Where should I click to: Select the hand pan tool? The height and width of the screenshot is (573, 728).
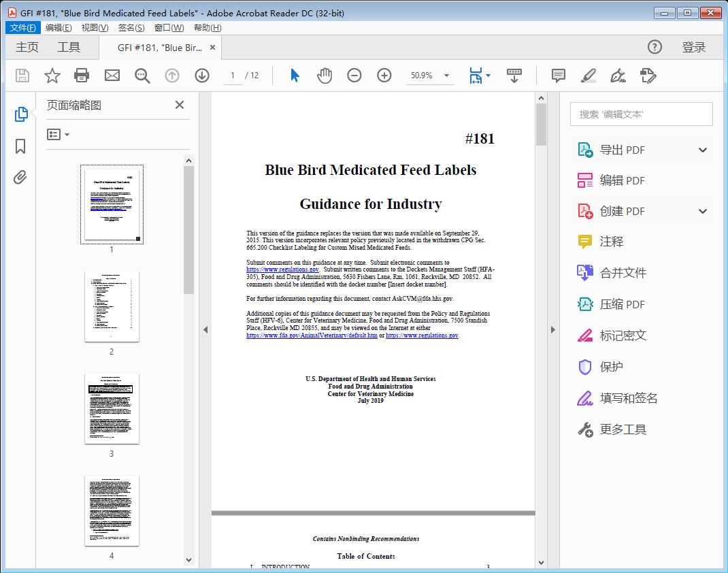pos(325,76)
